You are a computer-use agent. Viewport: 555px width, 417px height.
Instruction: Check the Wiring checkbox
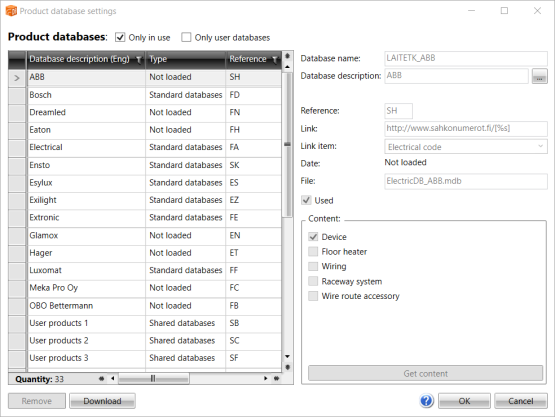click(313, 266)
